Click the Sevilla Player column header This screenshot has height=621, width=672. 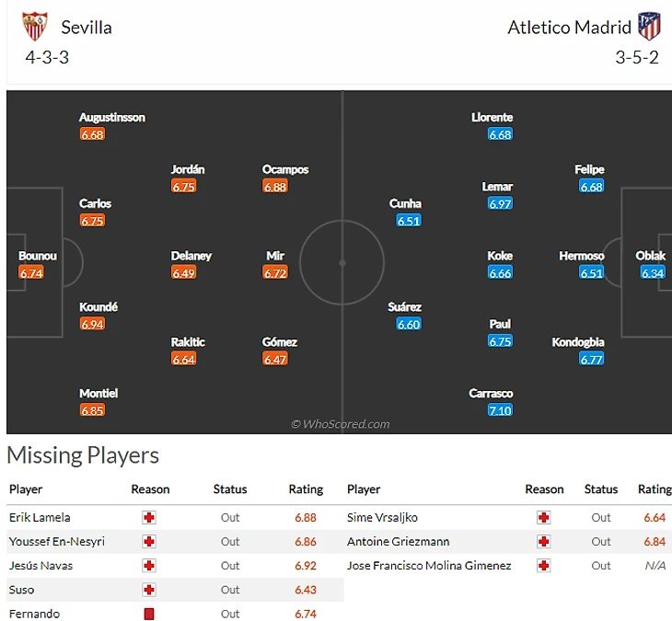click(26, 489)
